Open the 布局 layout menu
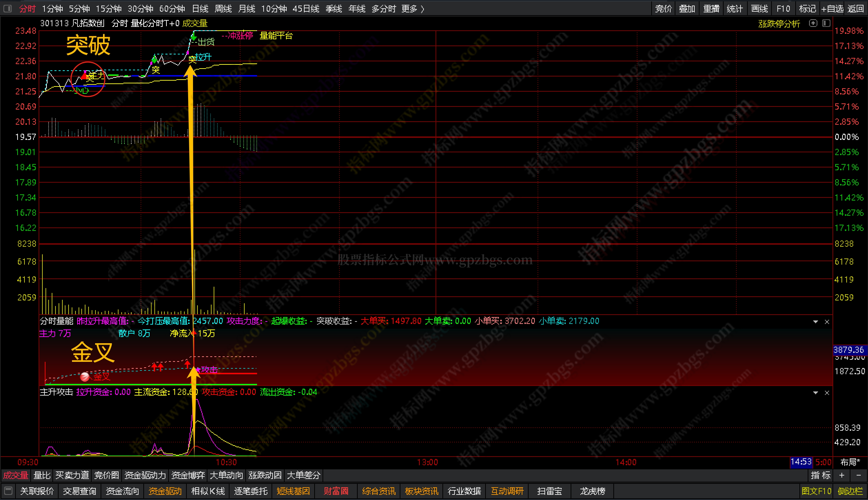The height and width of the screenshot is (500, 868). click(850, 462)
